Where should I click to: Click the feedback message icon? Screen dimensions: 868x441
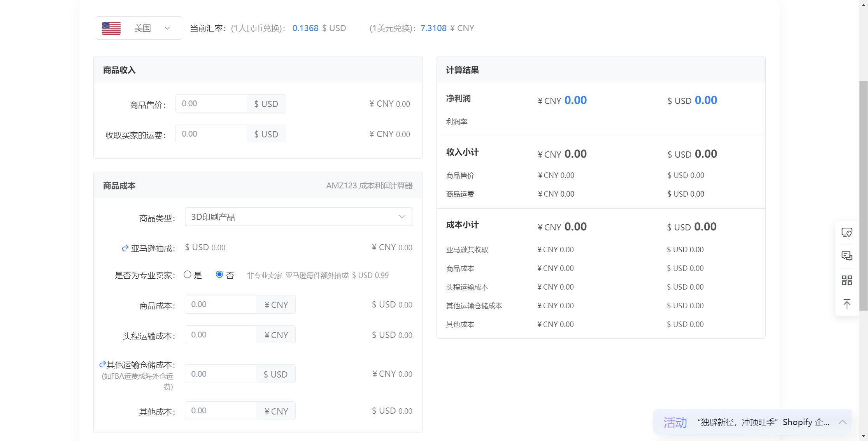847,256
